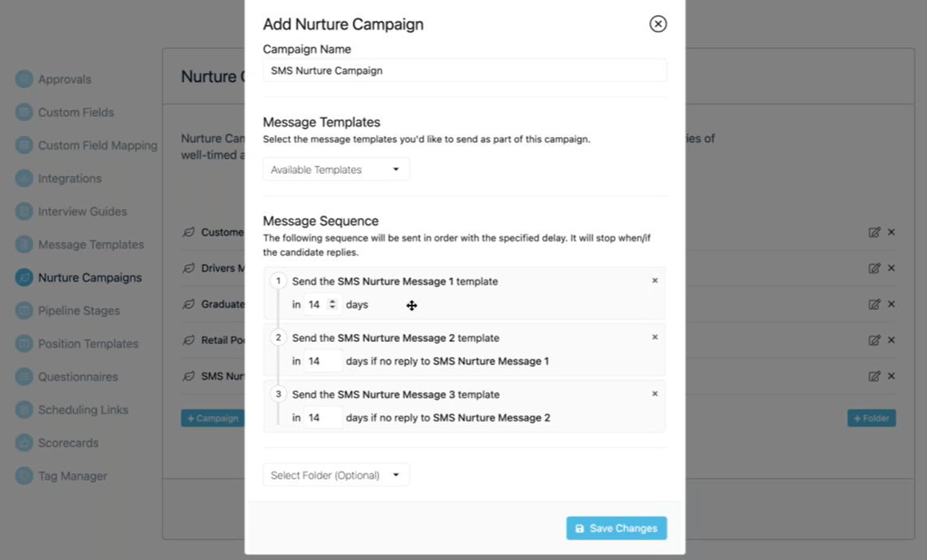Click the + Folder button

pyautogui.click(x=871, y=418)
